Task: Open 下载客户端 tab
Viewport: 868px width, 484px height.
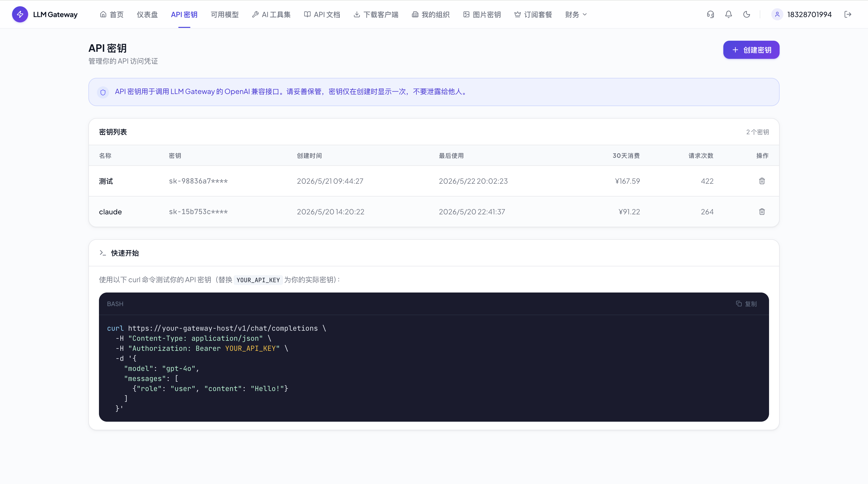Action: click(x=376, y=15)
